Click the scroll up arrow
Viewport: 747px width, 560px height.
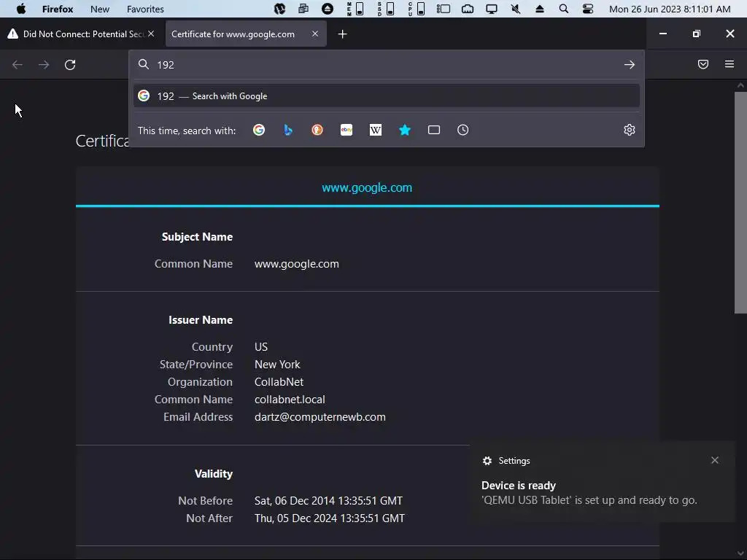(740, 86)
